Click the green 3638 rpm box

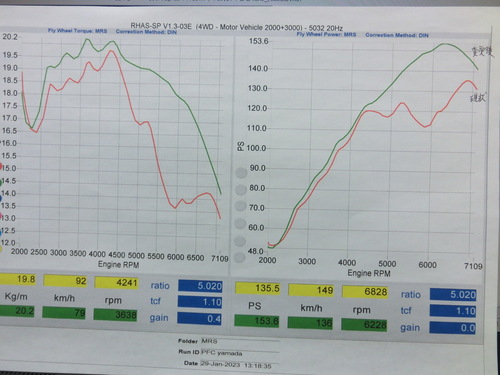115,315
